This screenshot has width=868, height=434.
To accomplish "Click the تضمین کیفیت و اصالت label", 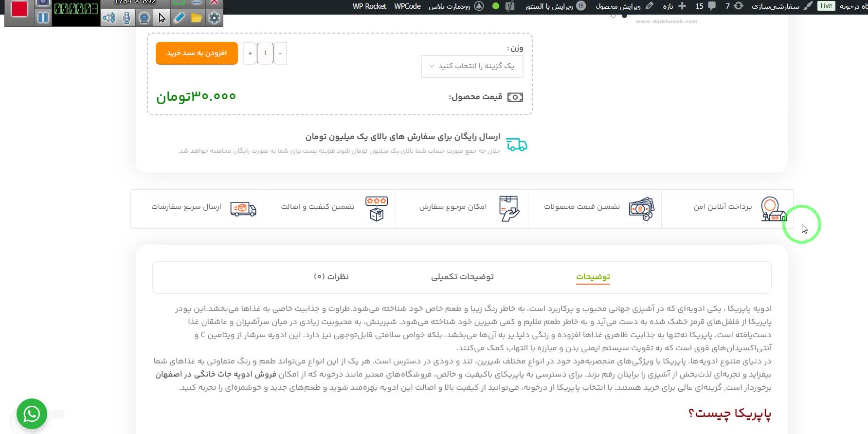I will click(x=318, y=207).
